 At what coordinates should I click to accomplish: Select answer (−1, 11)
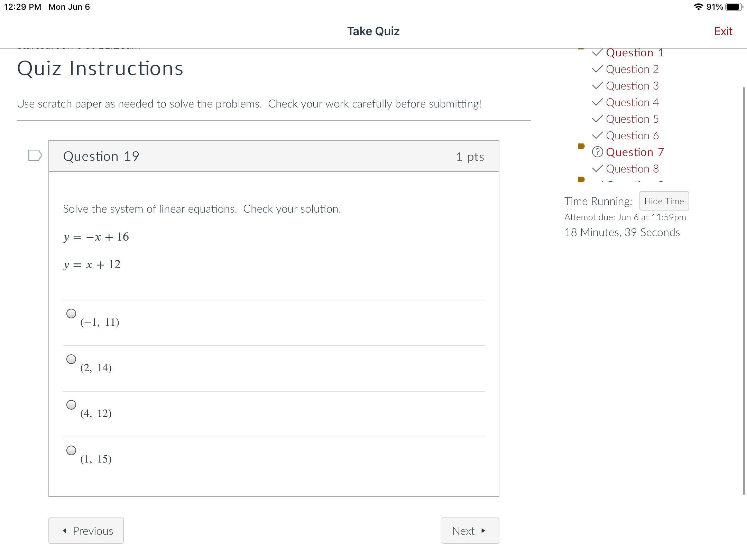(71, 314)
